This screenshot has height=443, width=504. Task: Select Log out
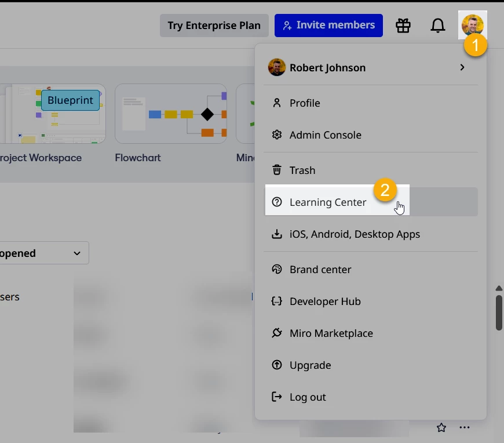tap(371, 397)
